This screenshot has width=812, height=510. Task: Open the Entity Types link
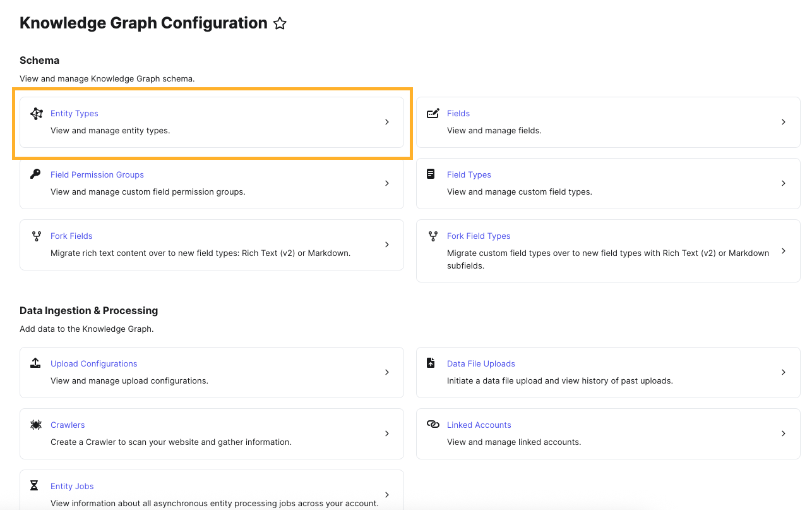[75, 114]
